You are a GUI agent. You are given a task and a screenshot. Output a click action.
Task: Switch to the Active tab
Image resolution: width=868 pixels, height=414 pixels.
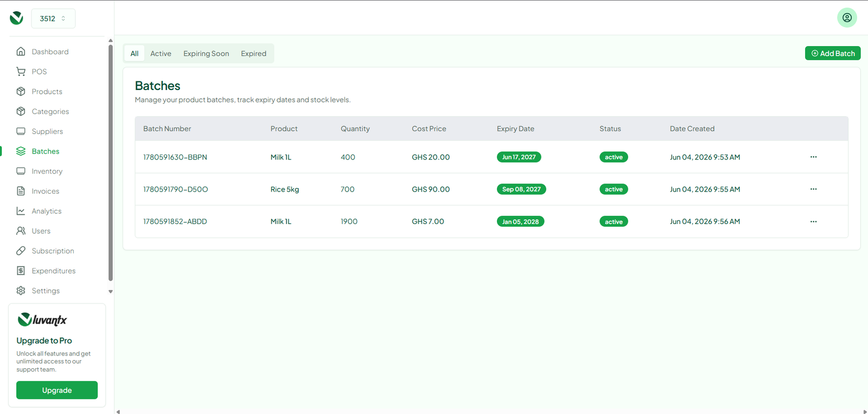pos(161,53)
